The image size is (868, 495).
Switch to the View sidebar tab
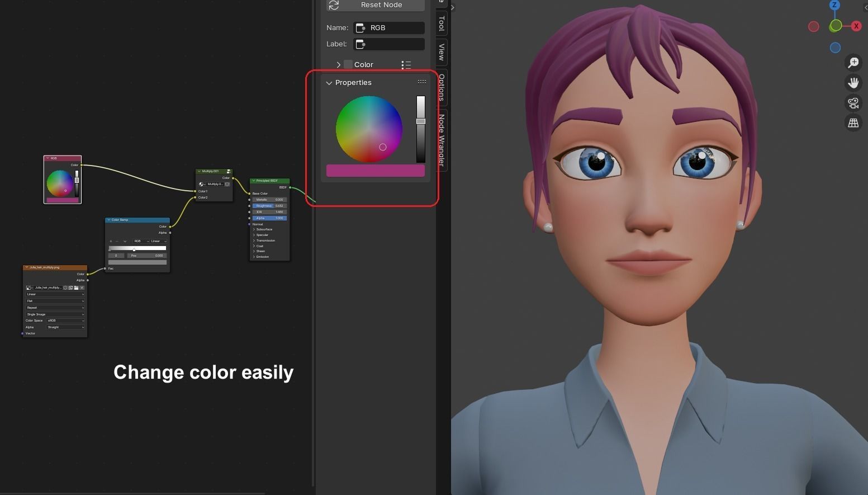[442, 52]
